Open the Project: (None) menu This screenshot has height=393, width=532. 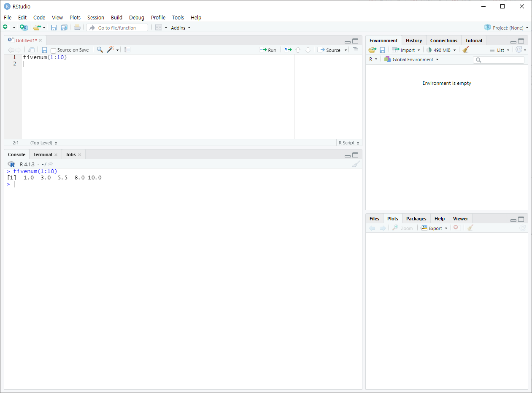[x=506, y=28]
